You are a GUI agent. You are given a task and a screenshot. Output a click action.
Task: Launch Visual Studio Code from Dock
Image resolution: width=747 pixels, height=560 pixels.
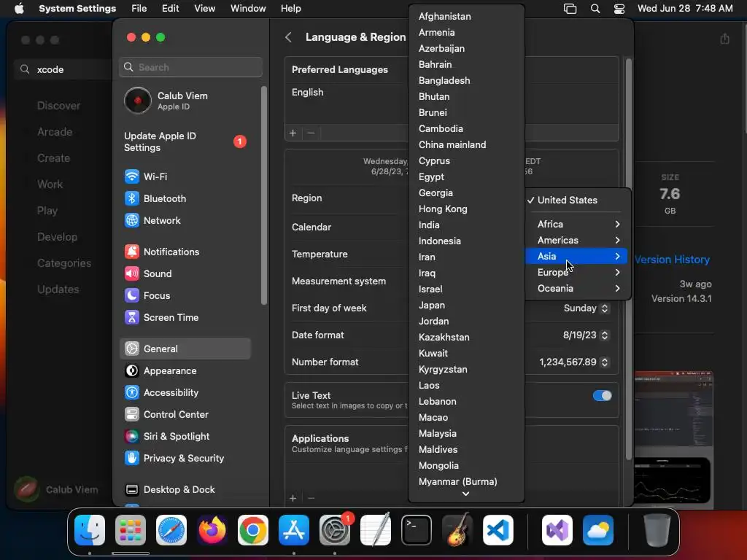tap(498, 530)
